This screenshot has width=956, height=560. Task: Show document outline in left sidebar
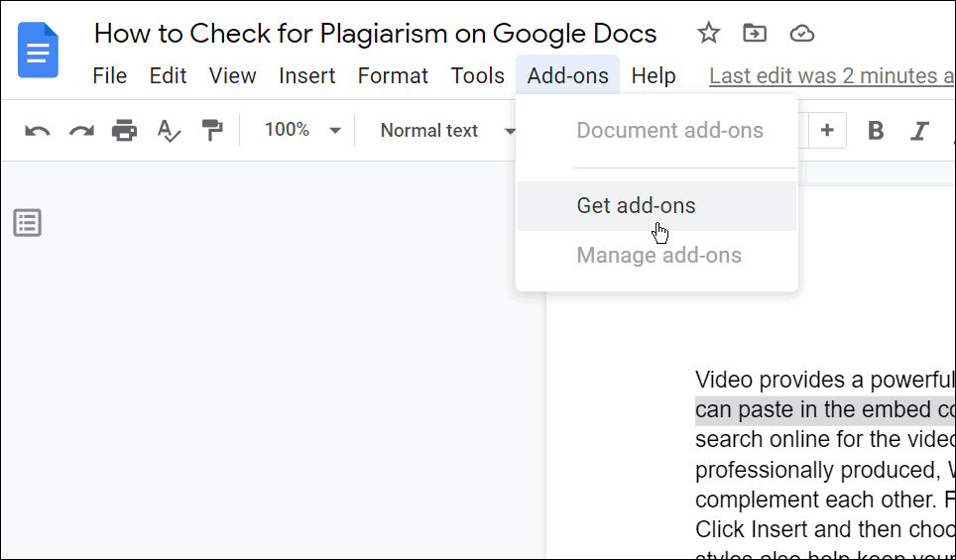(x=28, y=223)
